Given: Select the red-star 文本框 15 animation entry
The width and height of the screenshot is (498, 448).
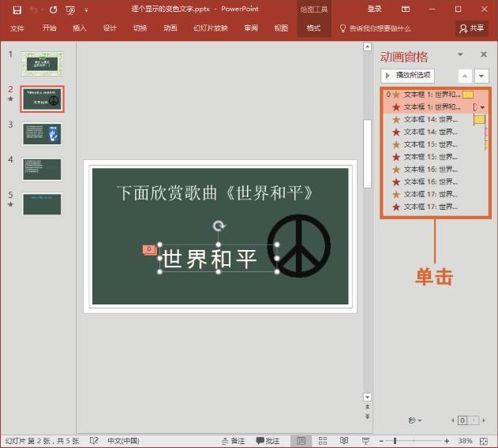Looking at the screenshot, I should point(435,157).
